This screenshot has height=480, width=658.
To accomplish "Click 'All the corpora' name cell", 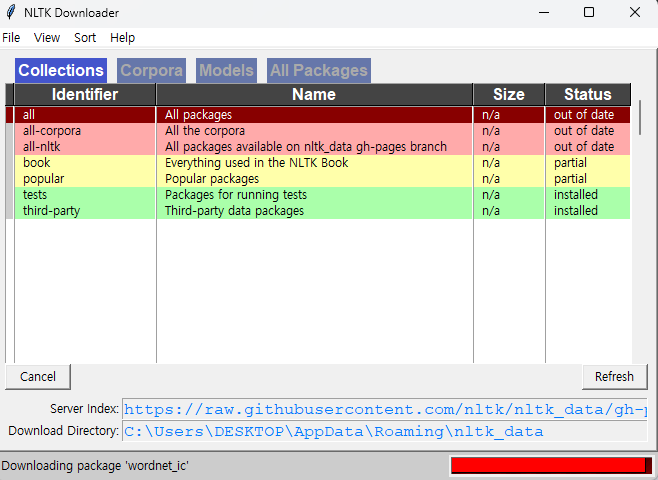I will 314,130.
